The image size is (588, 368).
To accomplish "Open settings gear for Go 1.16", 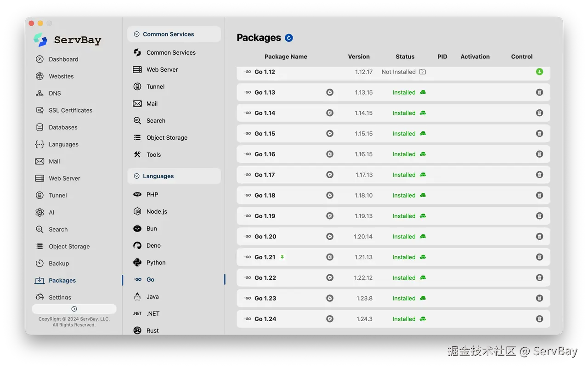I will 330,154.
